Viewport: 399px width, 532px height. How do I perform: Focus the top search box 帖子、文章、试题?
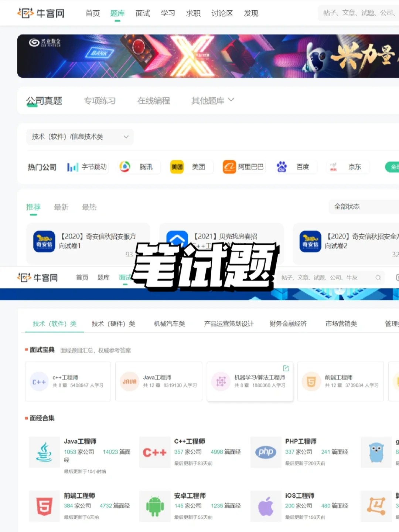coord(358,13)
